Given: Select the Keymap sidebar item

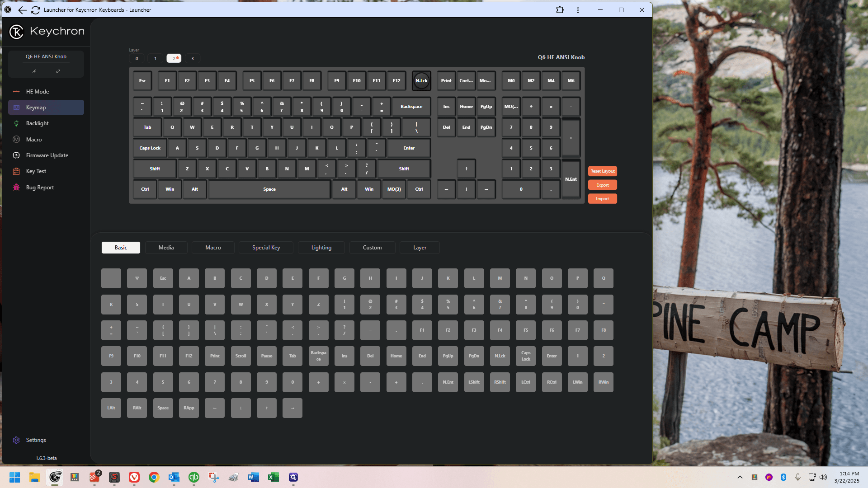Looking at the screenshot, I should click(46, 107).
